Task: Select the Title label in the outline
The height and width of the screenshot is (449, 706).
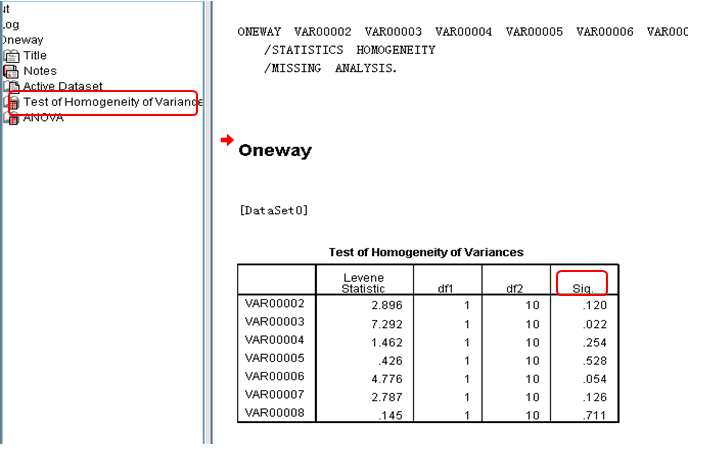Action: point(37,56)
